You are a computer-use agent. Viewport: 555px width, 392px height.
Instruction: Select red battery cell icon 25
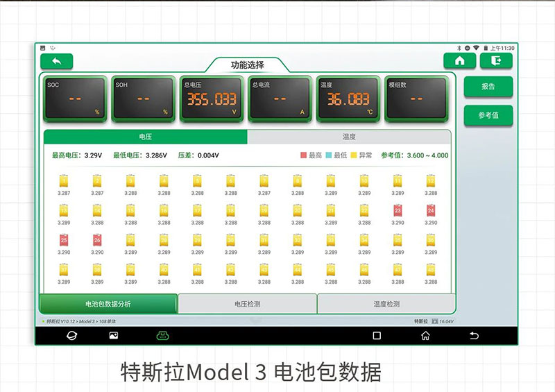point(64,241)
